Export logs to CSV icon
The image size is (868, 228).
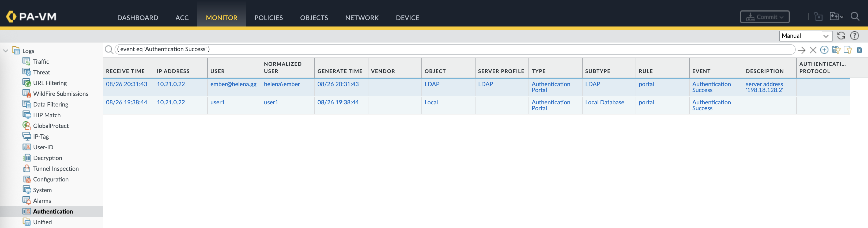click(859, 50)
